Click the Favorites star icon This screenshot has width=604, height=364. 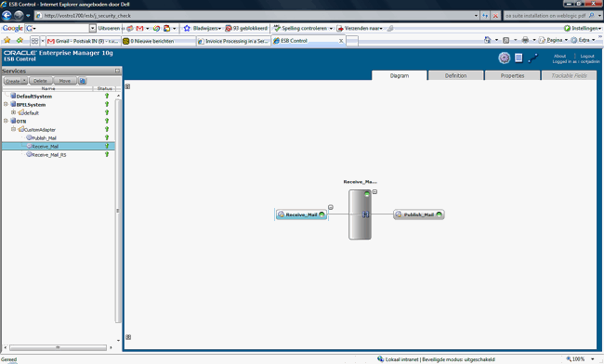point(7,40)
